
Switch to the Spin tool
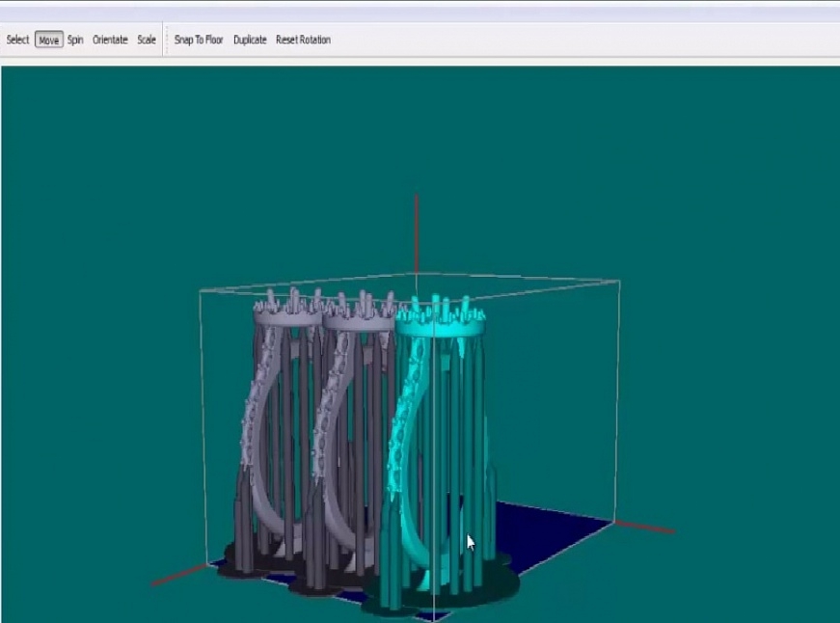(x=75, y=40)
